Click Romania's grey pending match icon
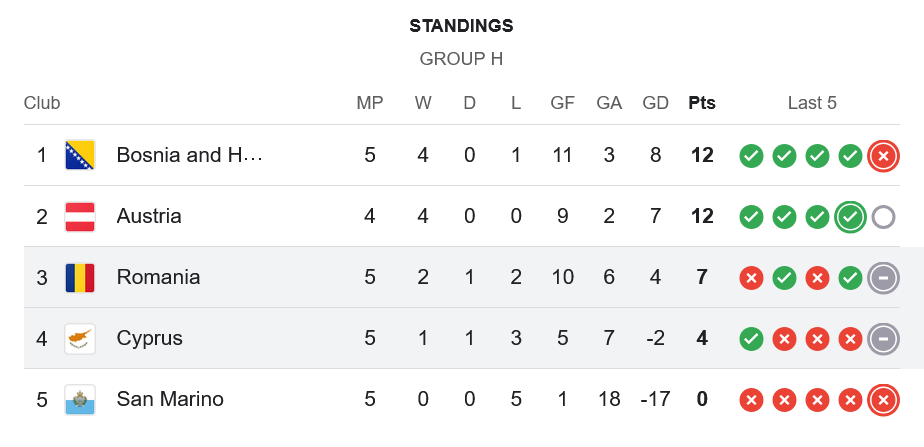924x447 pixels. (x=882, y=277)
